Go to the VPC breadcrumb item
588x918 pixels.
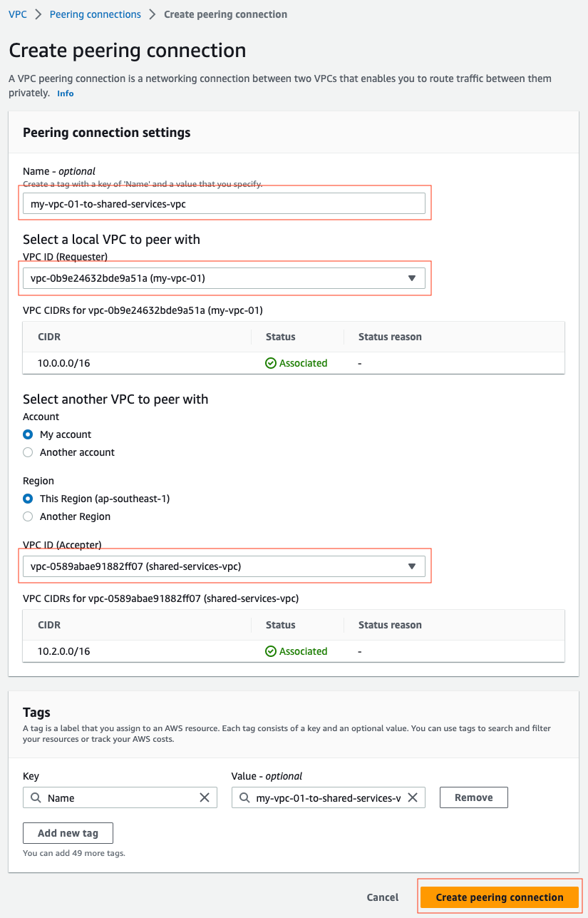pos(17,14)
